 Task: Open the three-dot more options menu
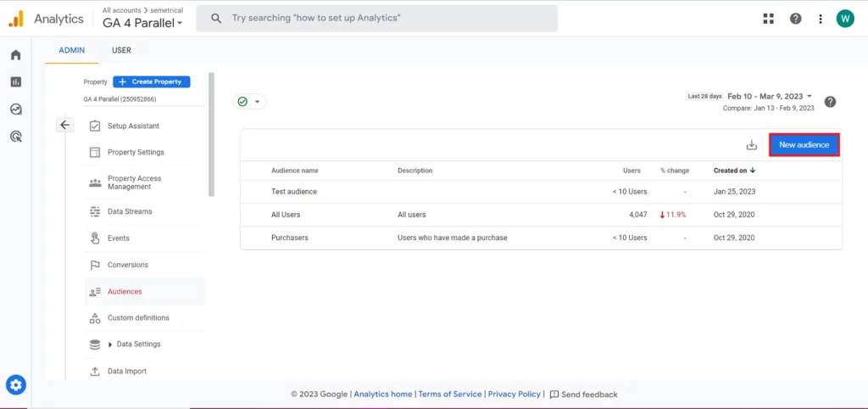[x=820, y=19]
